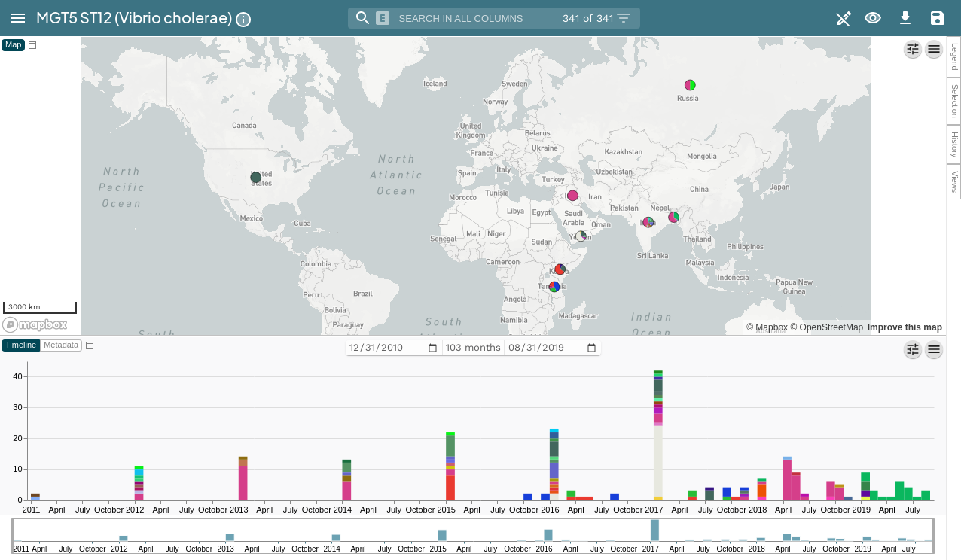Open the © OpenStreetMap attribution link
This screenshot has width=961, height=560.
click(827, 327)
